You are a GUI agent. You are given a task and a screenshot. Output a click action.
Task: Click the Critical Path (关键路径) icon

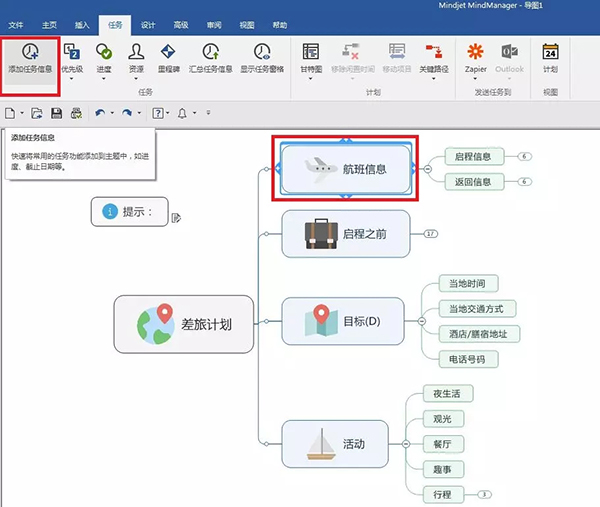(x=434, y=51)
